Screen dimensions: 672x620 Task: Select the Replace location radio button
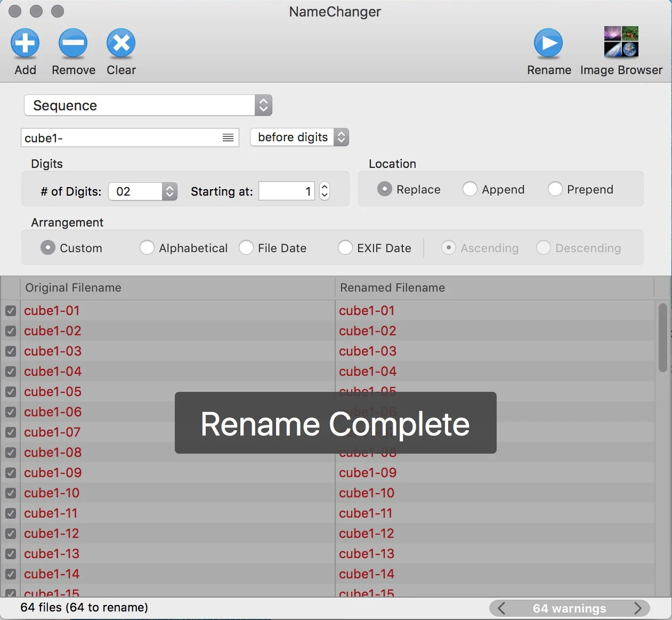[385, 189]
